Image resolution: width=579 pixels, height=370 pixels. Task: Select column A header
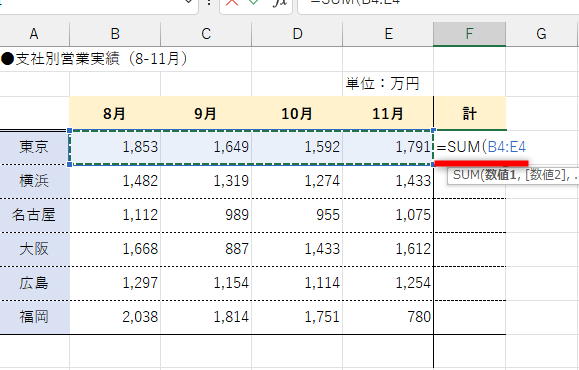[x=34, y=34]
